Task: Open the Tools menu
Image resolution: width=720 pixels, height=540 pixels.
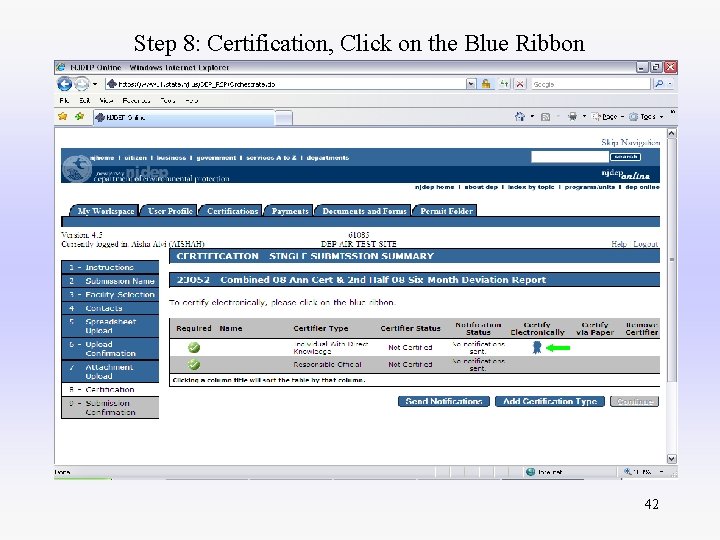Action: 168,100
